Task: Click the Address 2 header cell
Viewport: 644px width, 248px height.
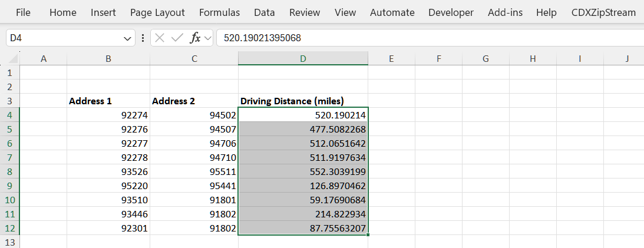Action: tap(194, 101)
